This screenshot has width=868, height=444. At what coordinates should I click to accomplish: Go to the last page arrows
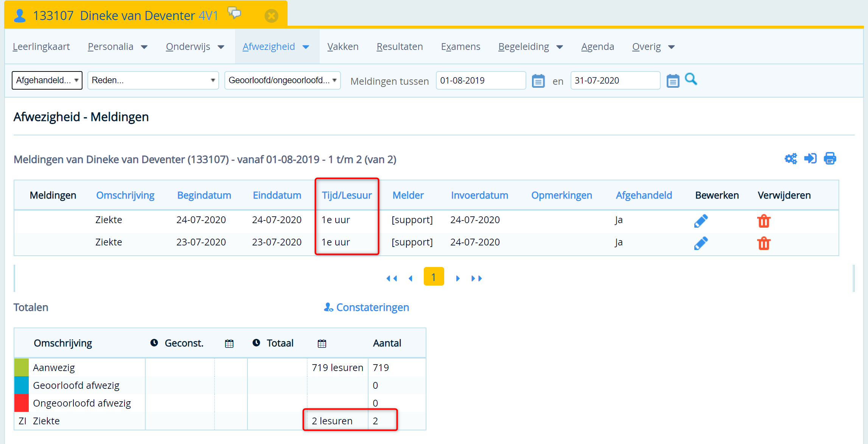click(x=476, y=278)
